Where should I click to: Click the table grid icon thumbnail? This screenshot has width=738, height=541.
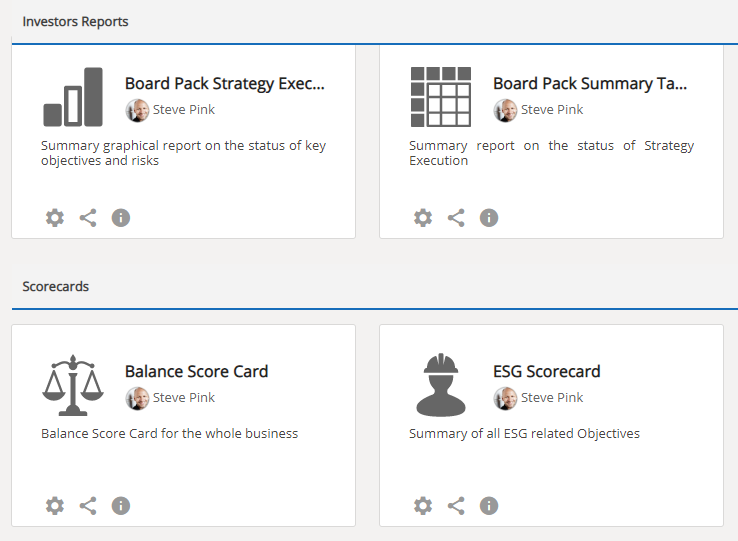coord(441,97)
